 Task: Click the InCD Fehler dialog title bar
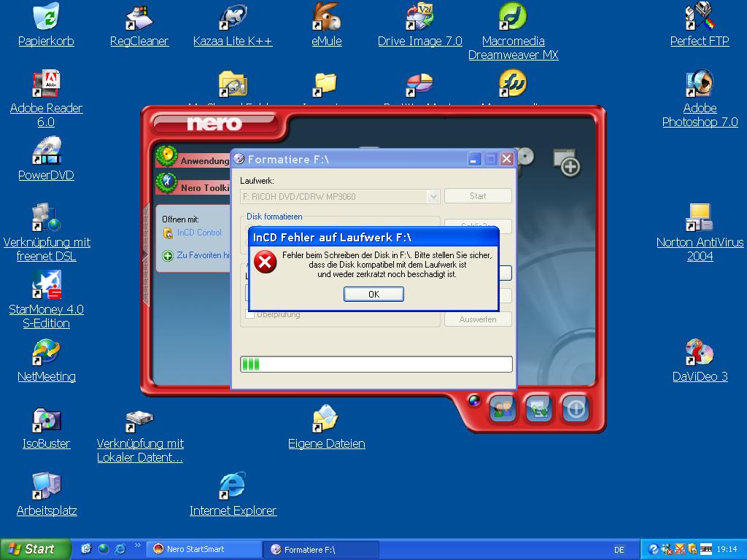pyautogui.click(x=373, y=238)
